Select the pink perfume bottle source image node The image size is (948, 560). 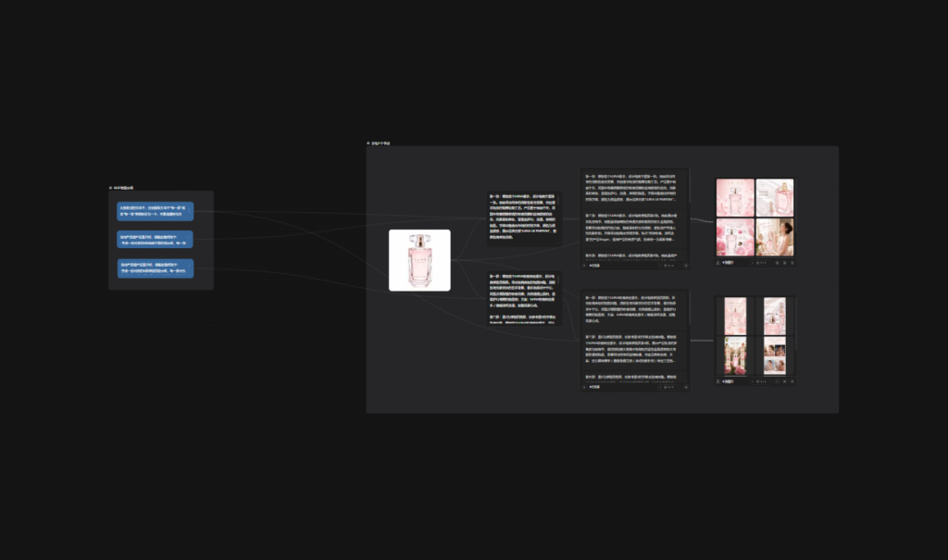(x=419, y=260)
